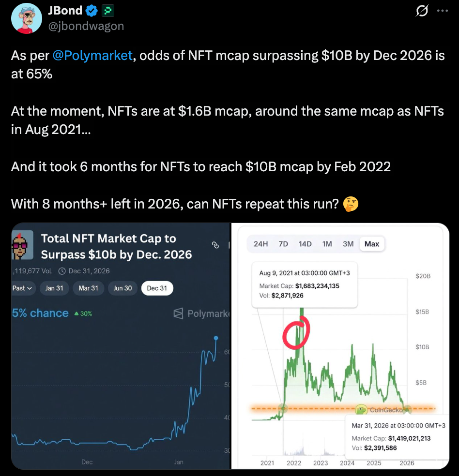Click the CryptoPunk market thumbnail
The image size is (459, 476).
[22, 245]
